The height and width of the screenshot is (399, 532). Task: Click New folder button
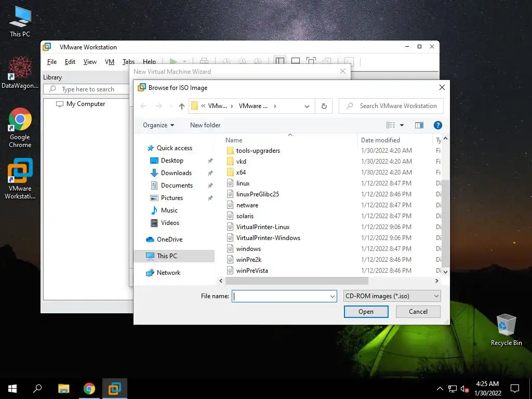205,125
